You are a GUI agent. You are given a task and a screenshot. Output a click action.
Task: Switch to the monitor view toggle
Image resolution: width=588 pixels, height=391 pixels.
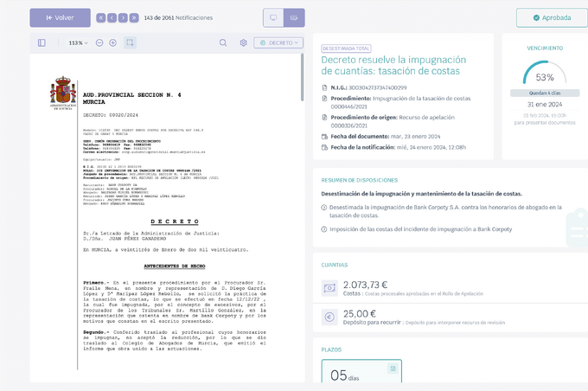[x=273, y=17]
